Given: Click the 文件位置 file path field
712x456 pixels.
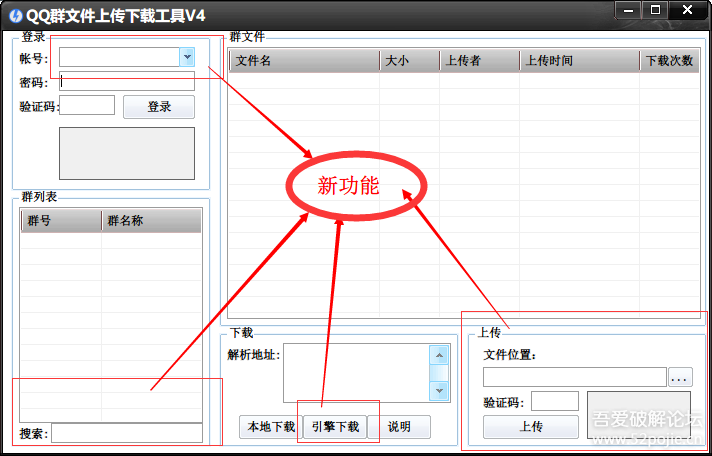Looking at the screenshot, I should coord(575,377).
